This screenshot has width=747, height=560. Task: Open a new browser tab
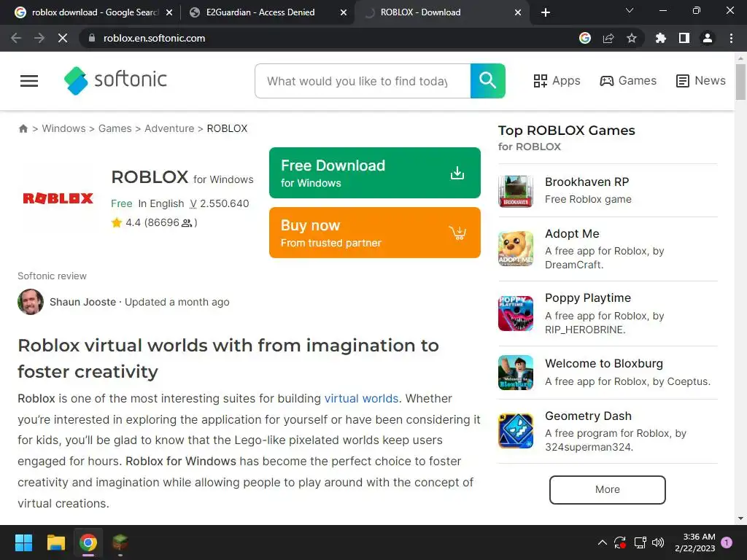click(546, 12)
